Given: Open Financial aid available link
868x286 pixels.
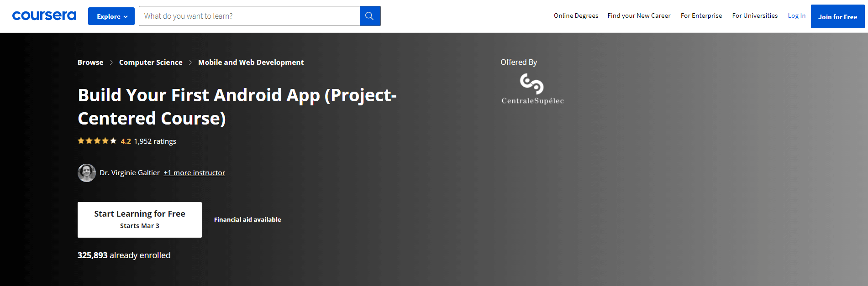Looking at the screenshot, I should pyautogui.click(x=247, y=220).
